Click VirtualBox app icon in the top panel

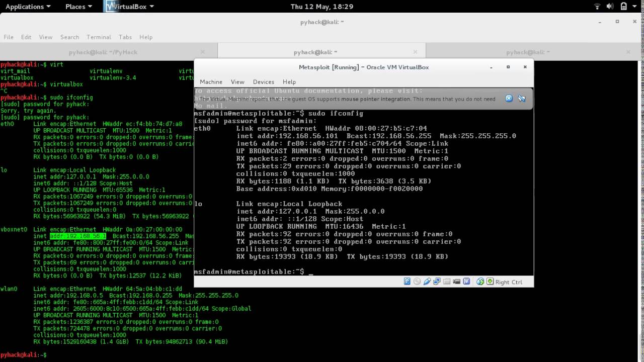click(110, 7)
